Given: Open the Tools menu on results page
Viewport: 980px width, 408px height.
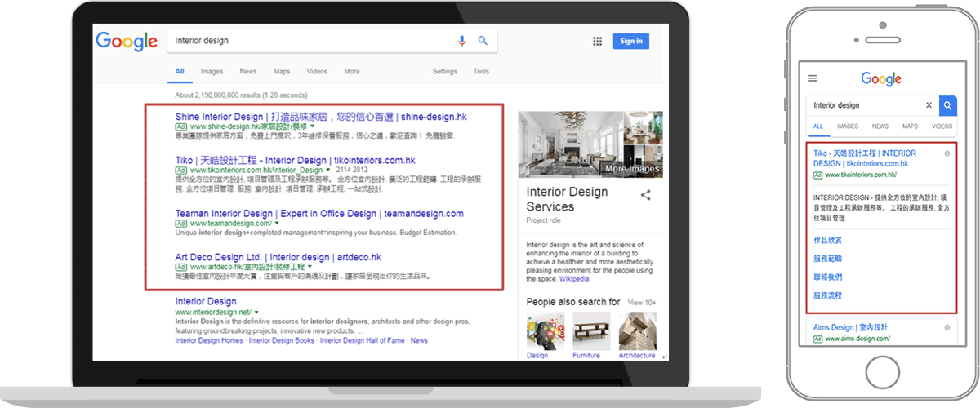Looking at the screenshot, I should (481, 72).
